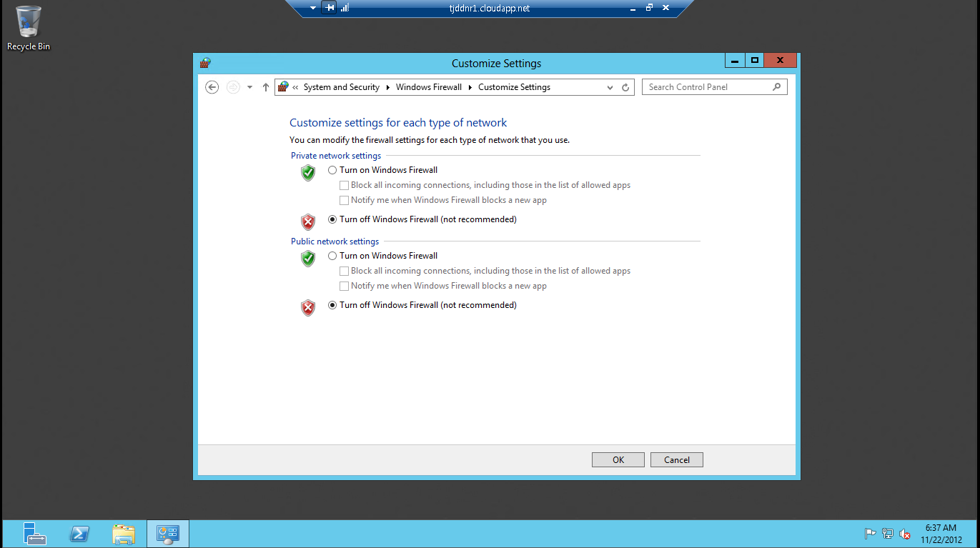Click the magnifier icon in Search Control Panel

point(777,87)
